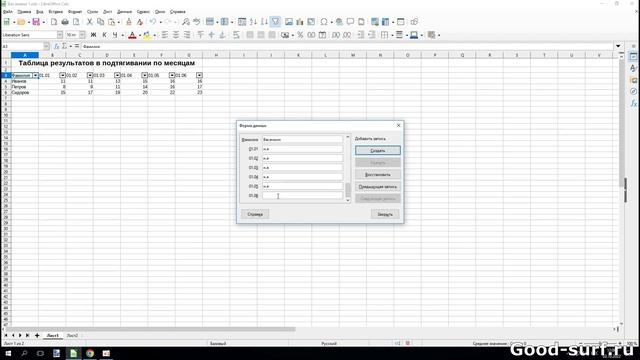Click the 01.06 input field in form
640x360 pixels.
click(302, 196)
